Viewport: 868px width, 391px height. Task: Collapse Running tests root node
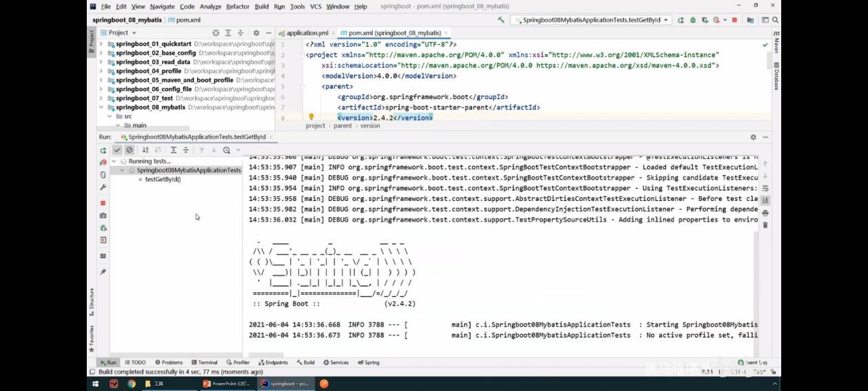[x=114, y=162]
